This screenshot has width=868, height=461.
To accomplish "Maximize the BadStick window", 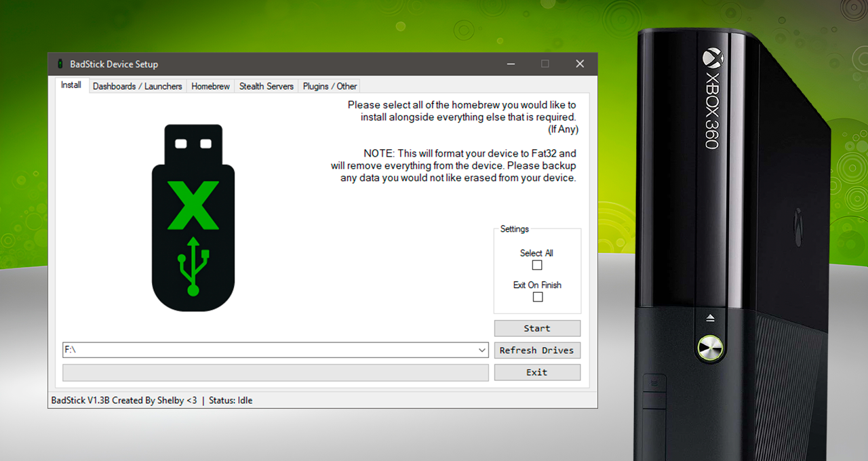I will point(545,64).
